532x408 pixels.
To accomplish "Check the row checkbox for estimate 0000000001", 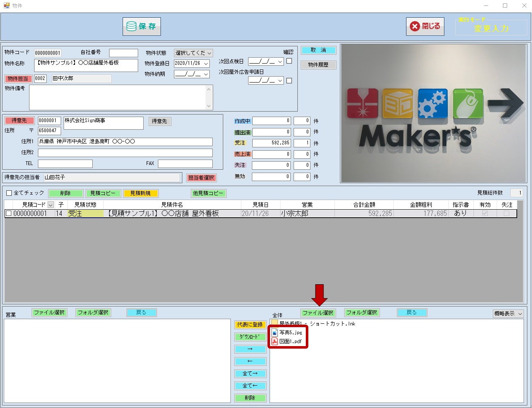I will 8,213.
